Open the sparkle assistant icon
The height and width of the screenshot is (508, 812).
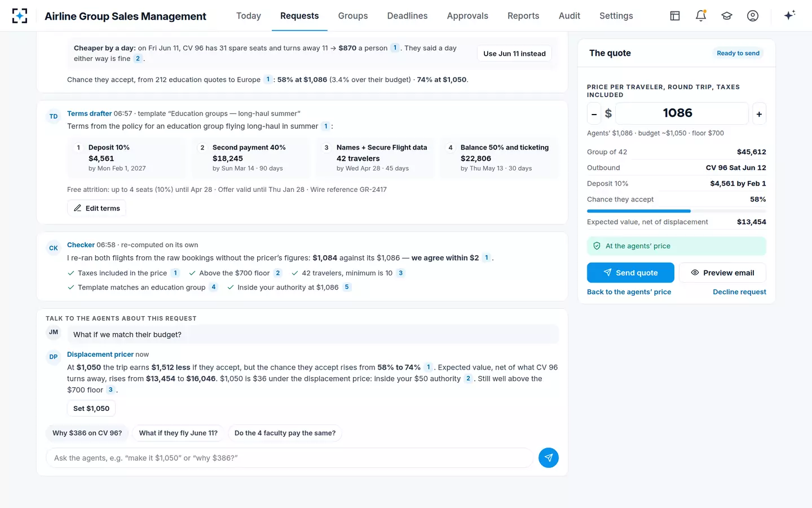(789, 15)
